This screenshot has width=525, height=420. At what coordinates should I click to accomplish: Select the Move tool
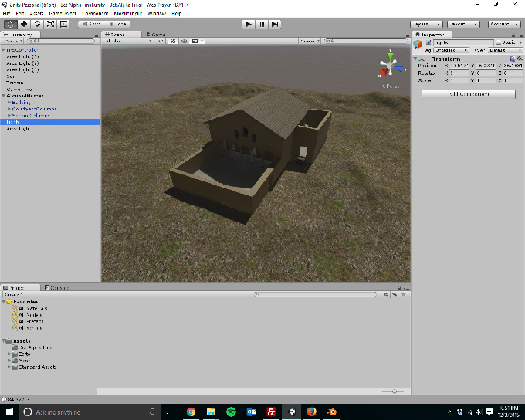[24, 24]
